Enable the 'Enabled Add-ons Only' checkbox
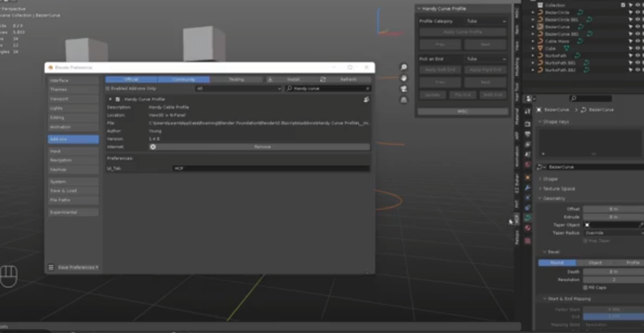 point(108,89)
